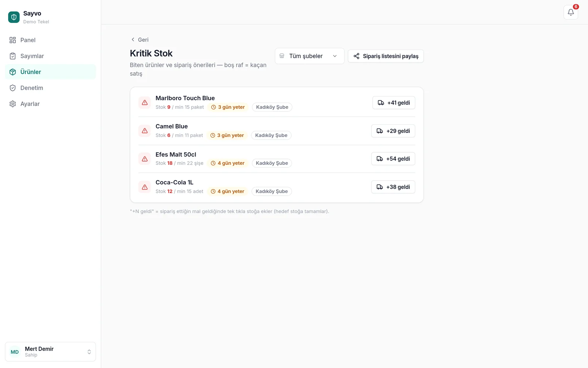Screen dimensions: 588x368
Task: Mark +54 geldi for Efes Malt
Action: pos(393,159)
